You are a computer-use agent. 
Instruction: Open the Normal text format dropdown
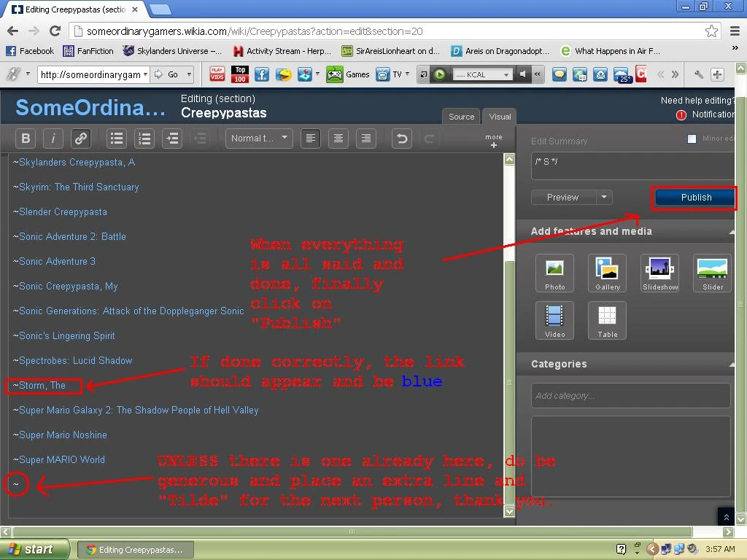[x=259, y=139]
